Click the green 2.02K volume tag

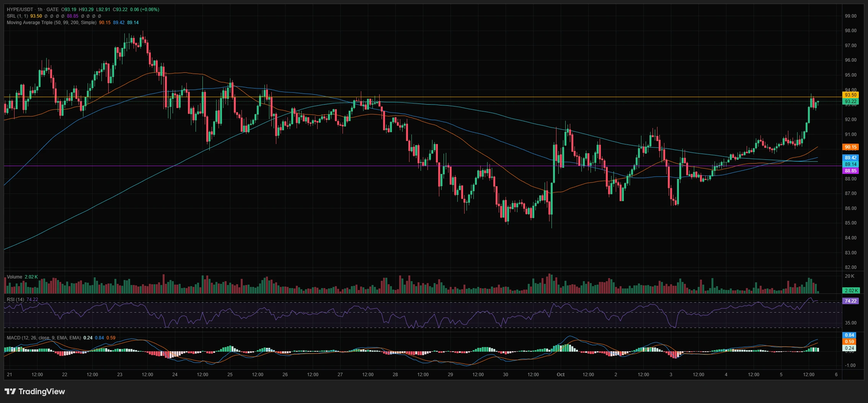click(x=851, y=290)
